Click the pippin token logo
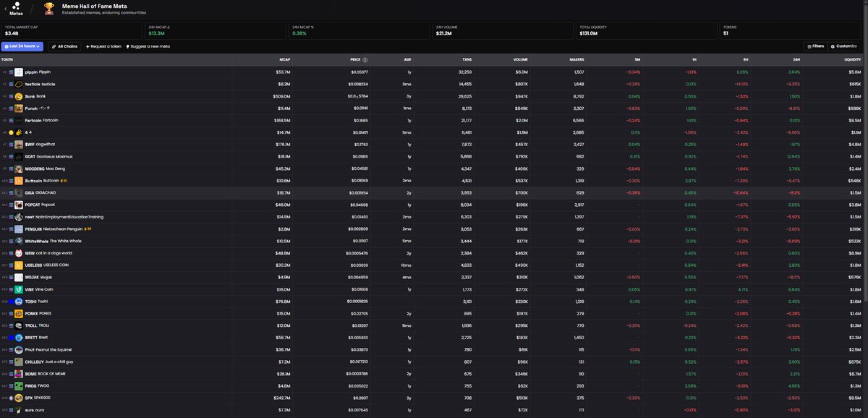 19,72
